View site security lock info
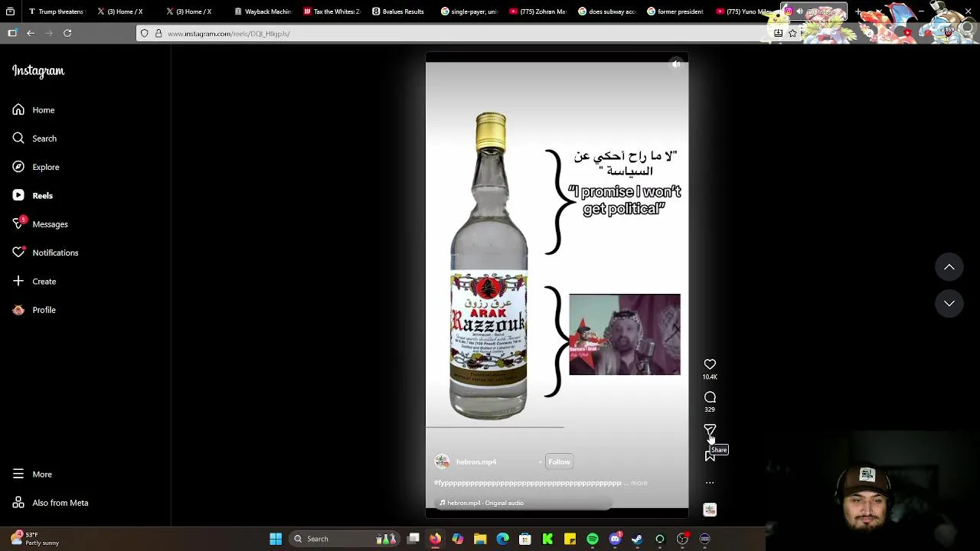Viewport: 980px width, 551px height. tap(158, 34)
